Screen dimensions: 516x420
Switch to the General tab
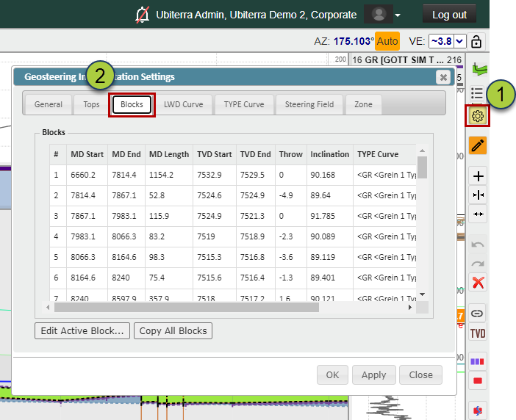[x=49, y=104]
